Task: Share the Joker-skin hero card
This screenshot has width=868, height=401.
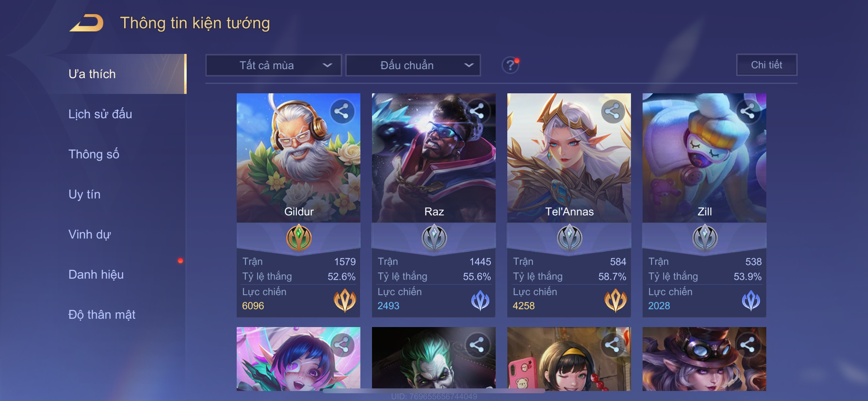Action: (477, 345)
